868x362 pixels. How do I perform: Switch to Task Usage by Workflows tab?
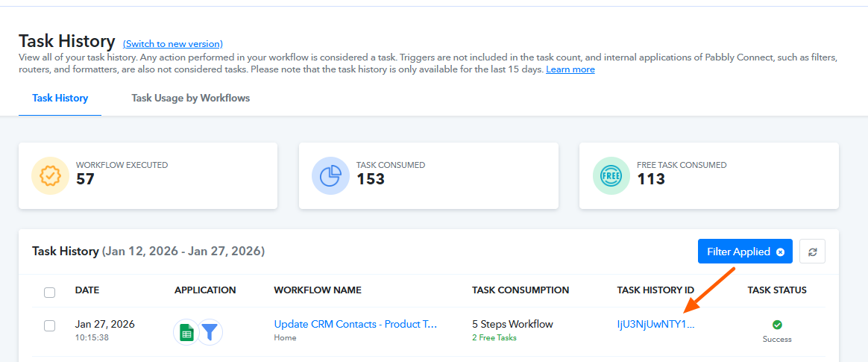[190, 98]
